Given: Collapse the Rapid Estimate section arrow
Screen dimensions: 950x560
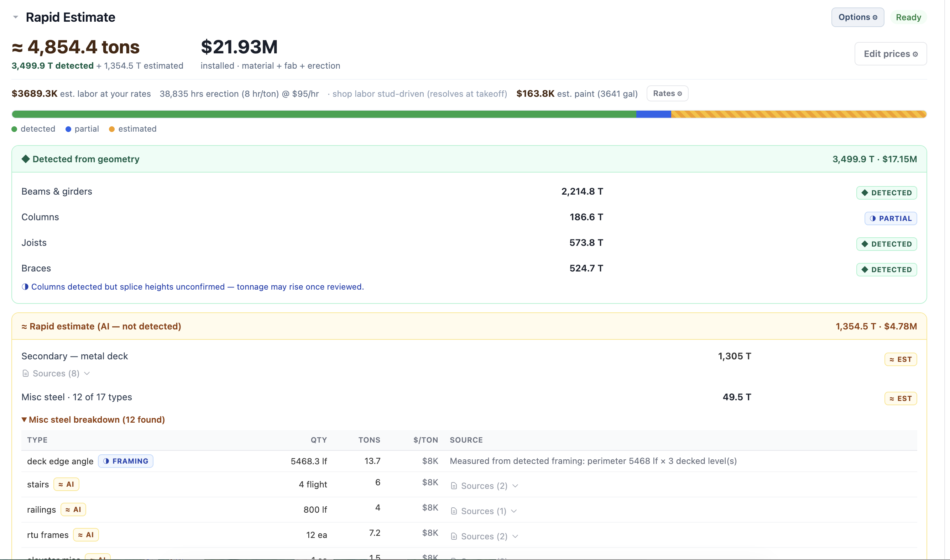Looking at the screenshot, I should (15, 17).
